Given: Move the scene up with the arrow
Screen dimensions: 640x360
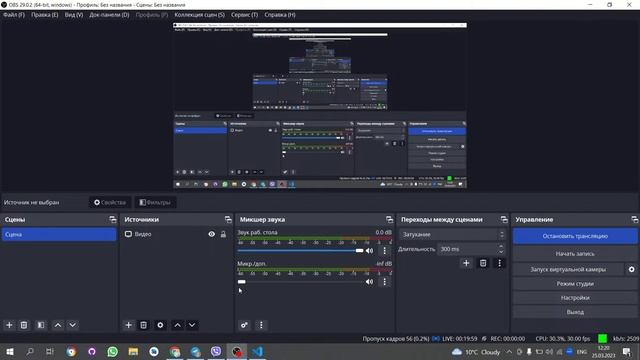Looking at the screenshot, I should tap(58, 325).
